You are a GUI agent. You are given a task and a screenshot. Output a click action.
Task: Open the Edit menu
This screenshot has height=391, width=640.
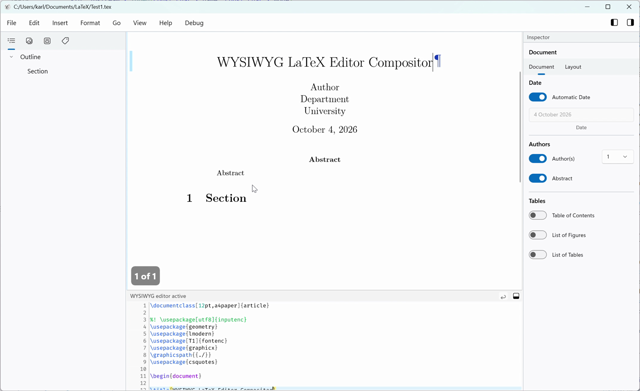(x=34, y=23)
